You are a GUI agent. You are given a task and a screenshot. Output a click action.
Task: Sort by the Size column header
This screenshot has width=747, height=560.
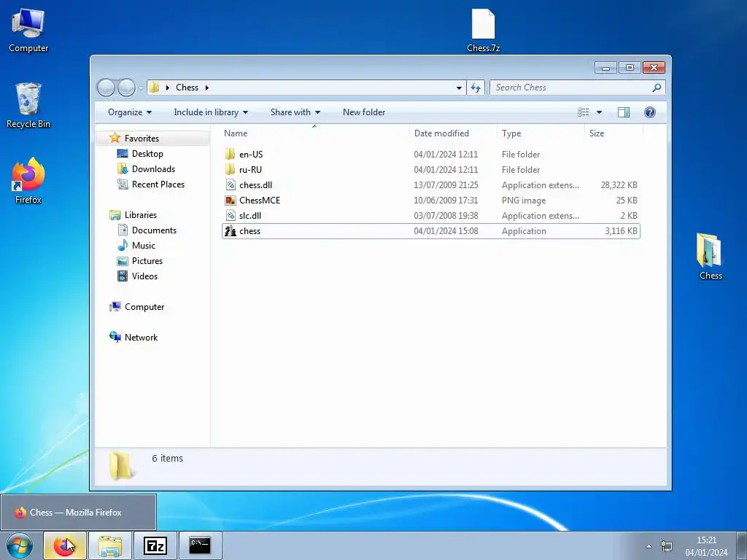[x=614, y=133]
